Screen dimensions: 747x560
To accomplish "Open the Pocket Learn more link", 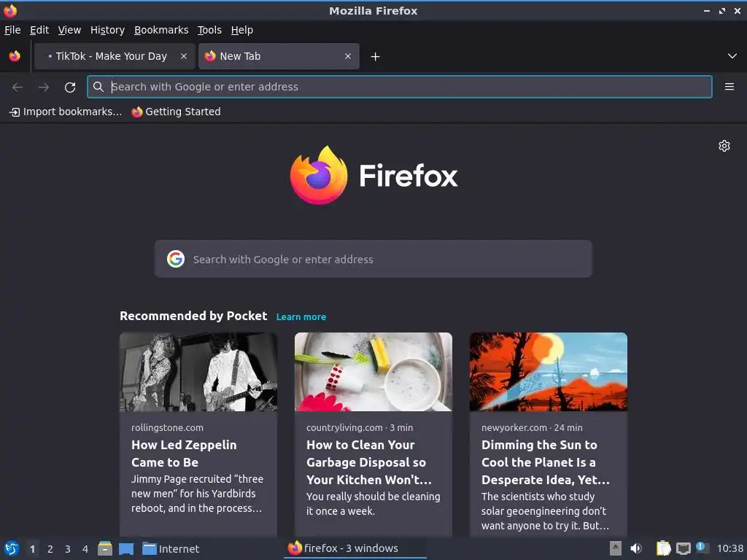I will coord(301,316).
